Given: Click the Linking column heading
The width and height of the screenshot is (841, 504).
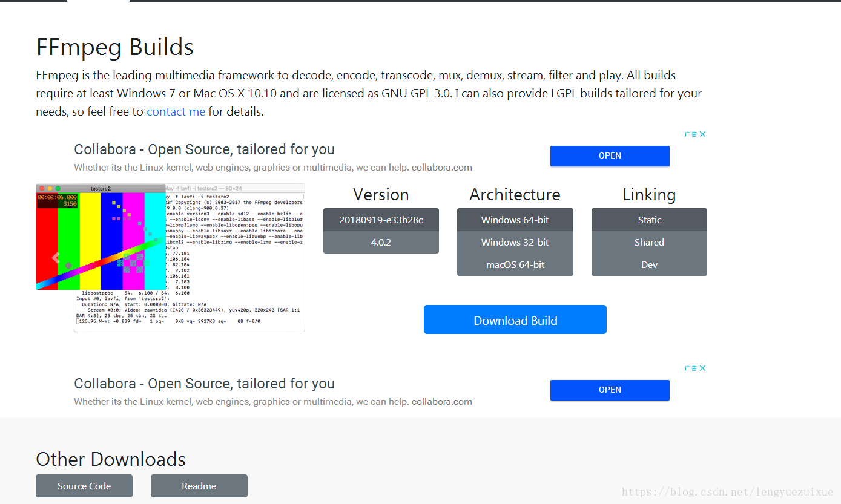Looking at the screenshot, I should coord(649,194).
